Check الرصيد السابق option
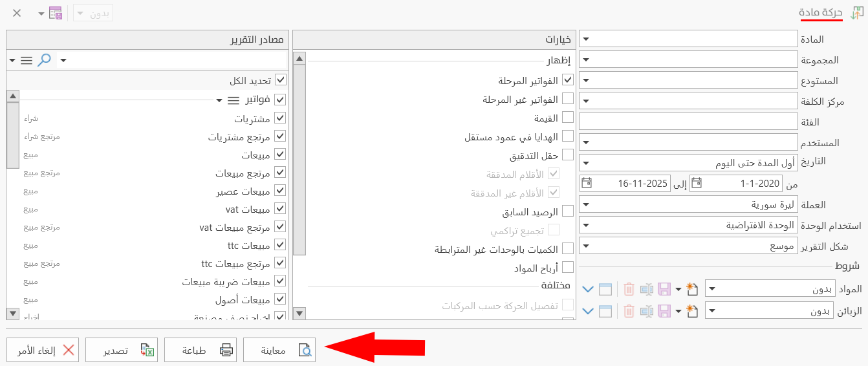 click(568, 211)
